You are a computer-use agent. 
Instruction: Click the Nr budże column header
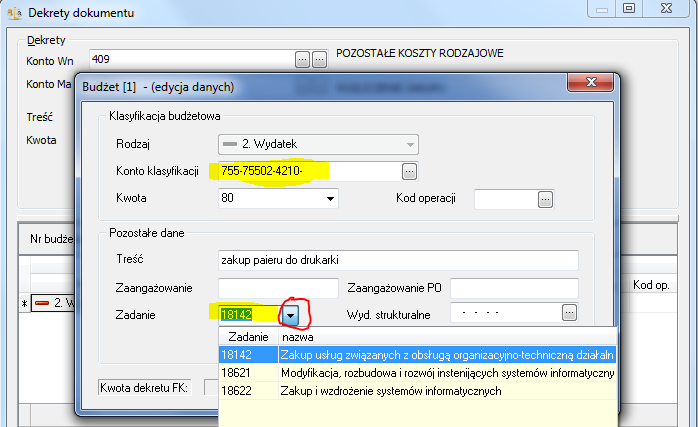(x=51, y=239)
